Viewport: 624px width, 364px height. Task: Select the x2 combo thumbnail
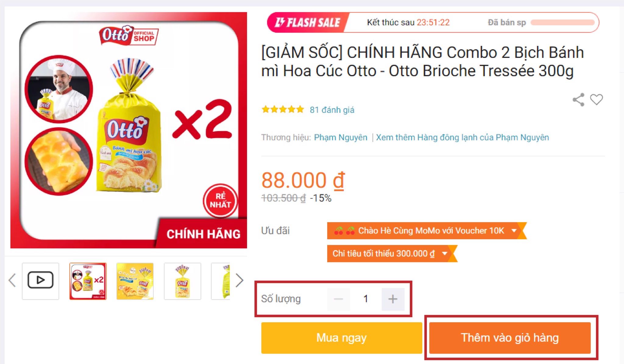[x=88, y=281]
